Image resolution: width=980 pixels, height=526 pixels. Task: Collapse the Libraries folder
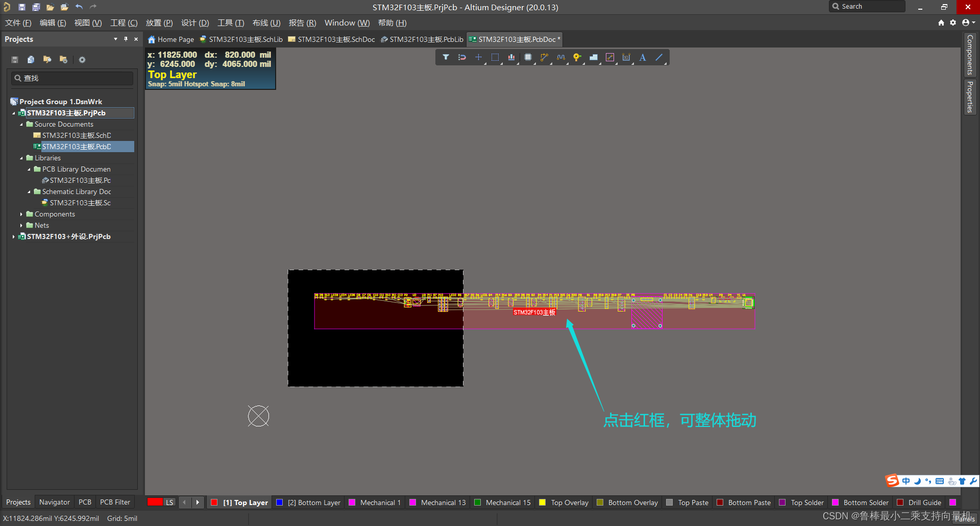[x=21, y=158]
